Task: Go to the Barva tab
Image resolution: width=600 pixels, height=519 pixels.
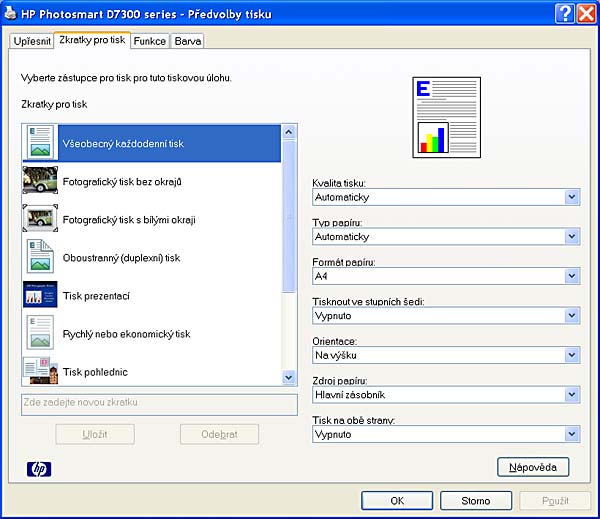Action: point(186,41)
